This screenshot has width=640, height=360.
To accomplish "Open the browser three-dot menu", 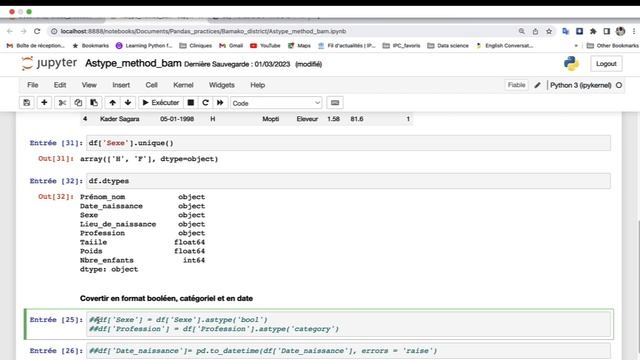I will click(x=634, y=31).
